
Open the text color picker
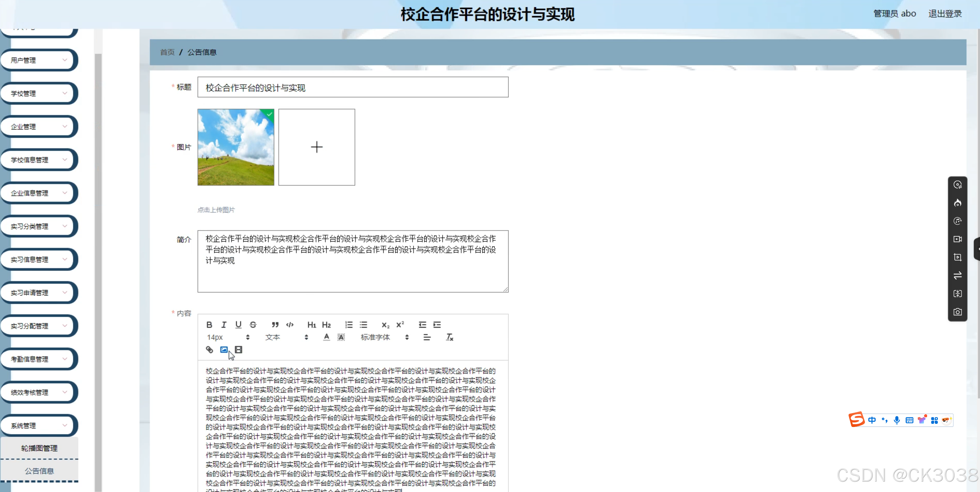point(326,337)
